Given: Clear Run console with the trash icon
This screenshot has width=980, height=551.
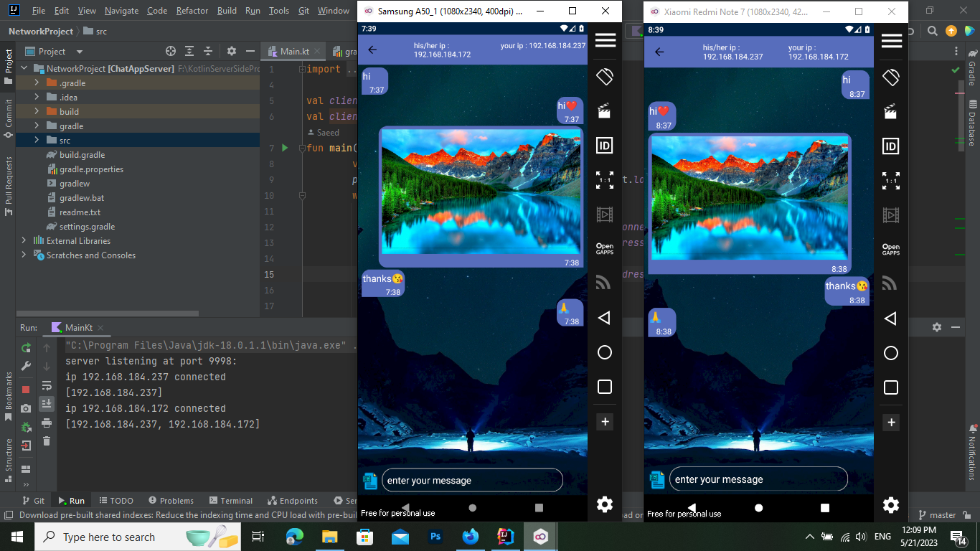Looking at the screenshot, I should tap(47, 441).
